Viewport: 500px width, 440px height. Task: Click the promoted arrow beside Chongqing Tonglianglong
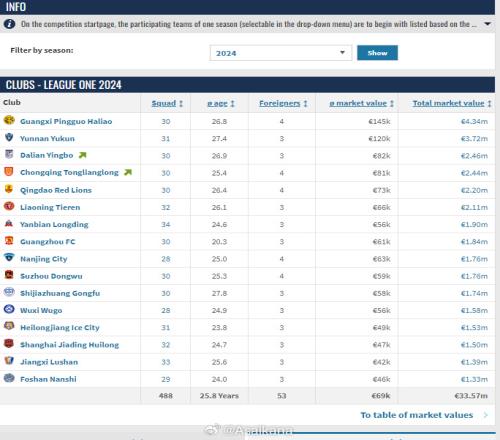tap(128, 172)
